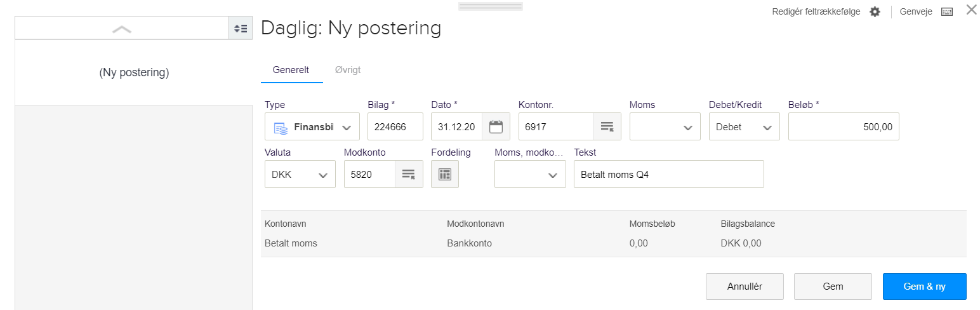Focus the Beløb amount field
The width and height of the screenshot is (980, 310).
coord(843,126)
